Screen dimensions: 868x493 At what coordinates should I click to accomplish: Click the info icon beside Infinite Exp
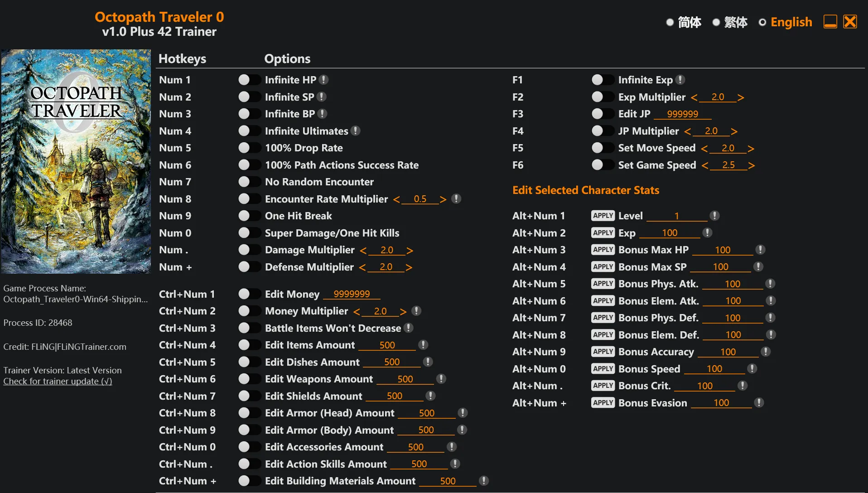(680, 80)
